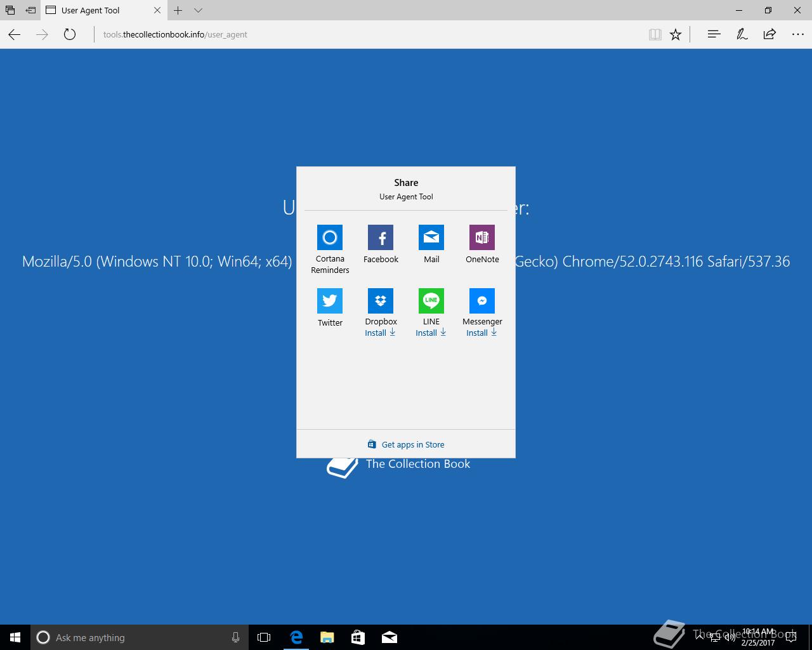Open the Windows Start menu

click(x=15, y=637)
